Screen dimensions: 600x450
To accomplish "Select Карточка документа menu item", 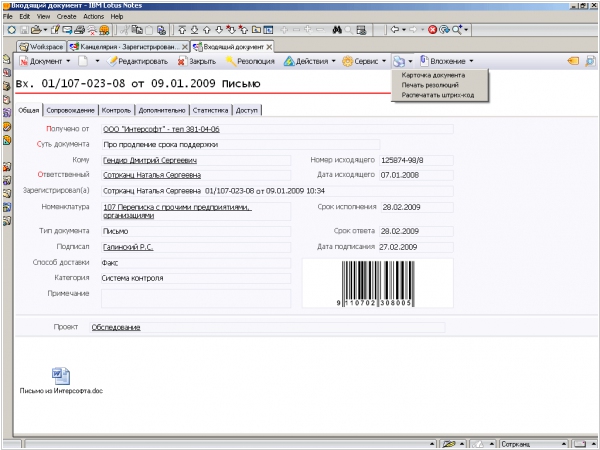I will point(433,75).
